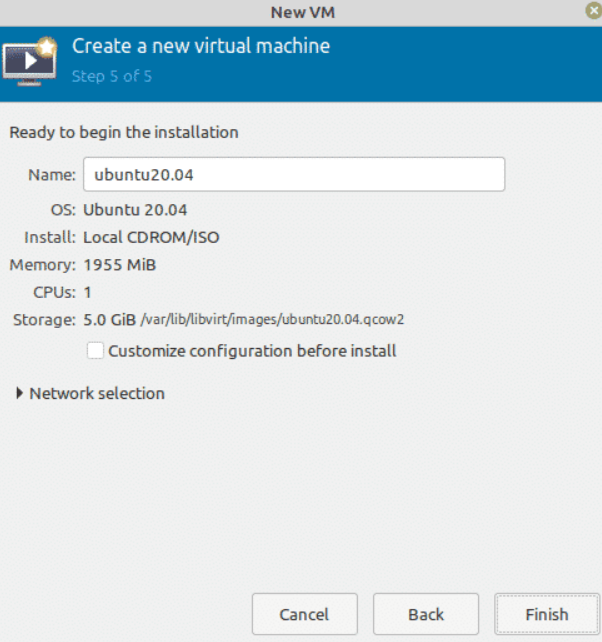
Task: Click the Ready to begin the installation text
Action: tap(124, 133)
